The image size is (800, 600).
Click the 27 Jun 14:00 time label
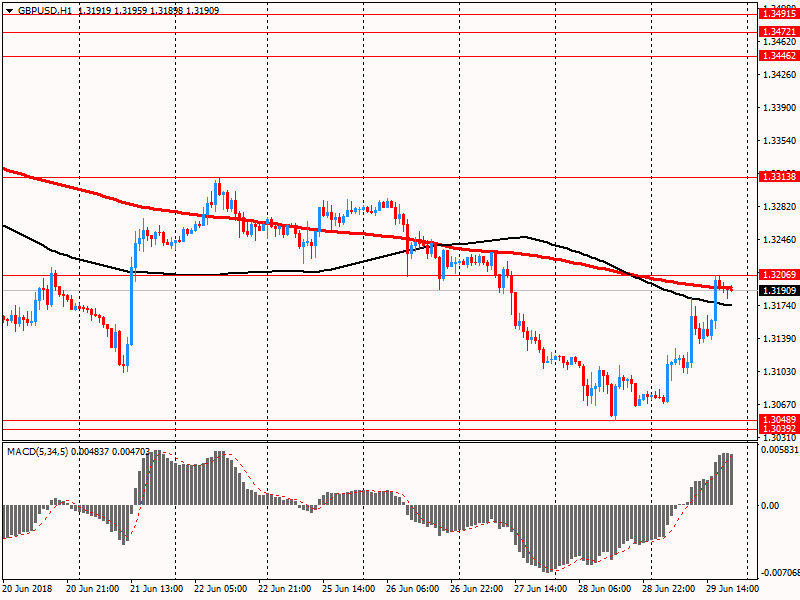coord(540,588)
